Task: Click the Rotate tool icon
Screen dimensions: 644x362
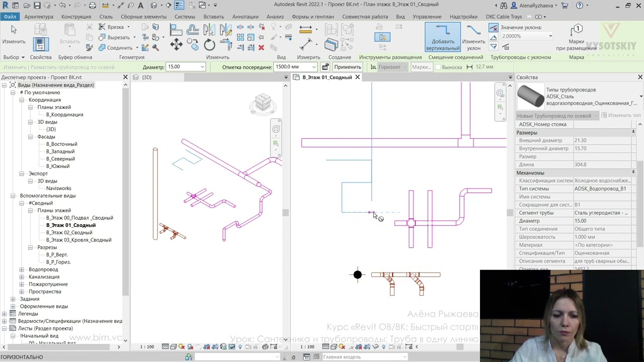Action: pos(209,45)
